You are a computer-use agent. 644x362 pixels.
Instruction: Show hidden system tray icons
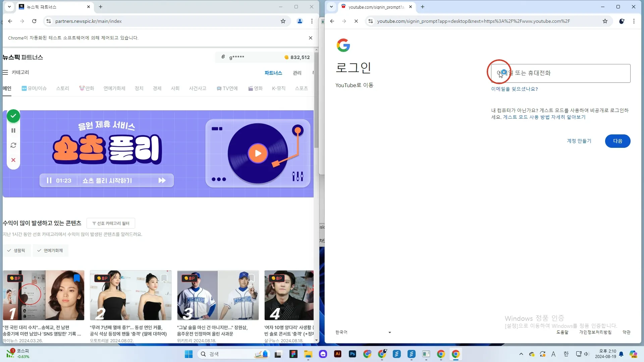pos(521,354)
